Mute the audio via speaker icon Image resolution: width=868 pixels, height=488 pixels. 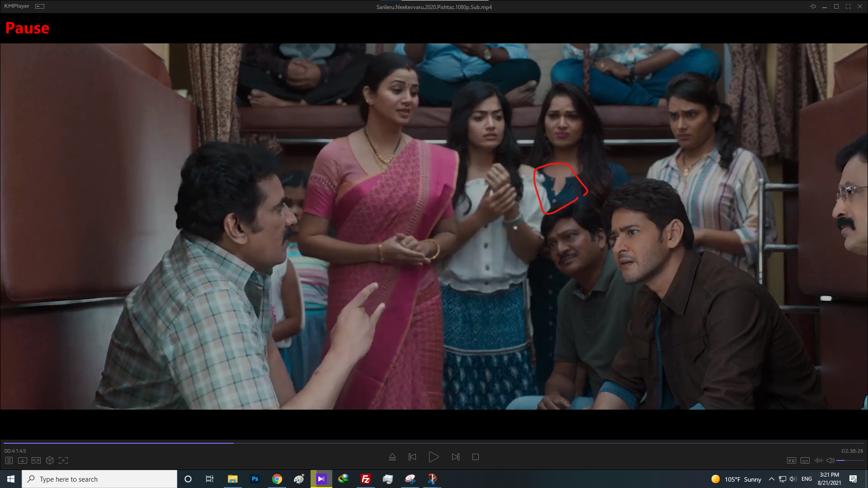point(830,460)
